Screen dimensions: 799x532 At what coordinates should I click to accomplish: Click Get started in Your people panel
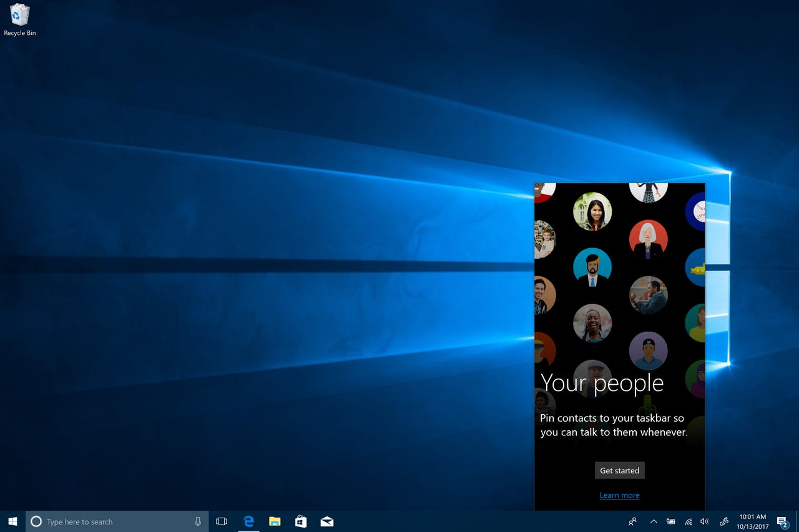click(619, 470)
